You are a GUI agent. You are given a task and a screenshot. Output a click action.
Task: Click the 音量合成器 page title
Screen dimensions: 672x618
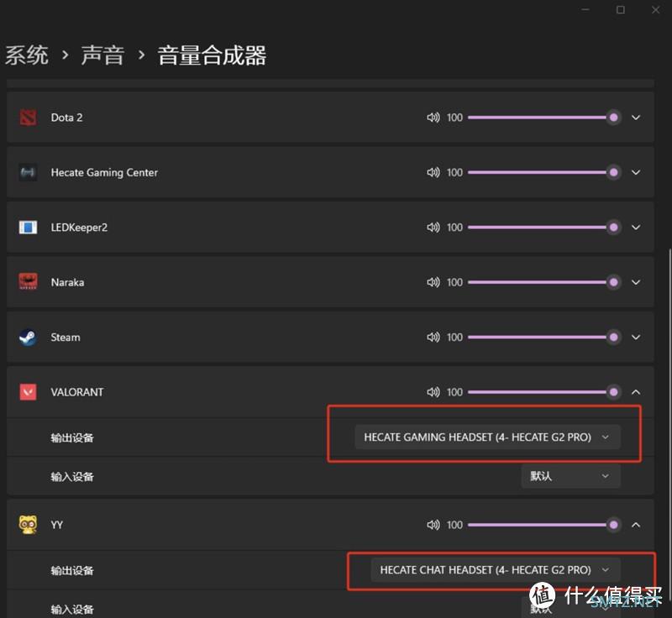tap(212, 55)
